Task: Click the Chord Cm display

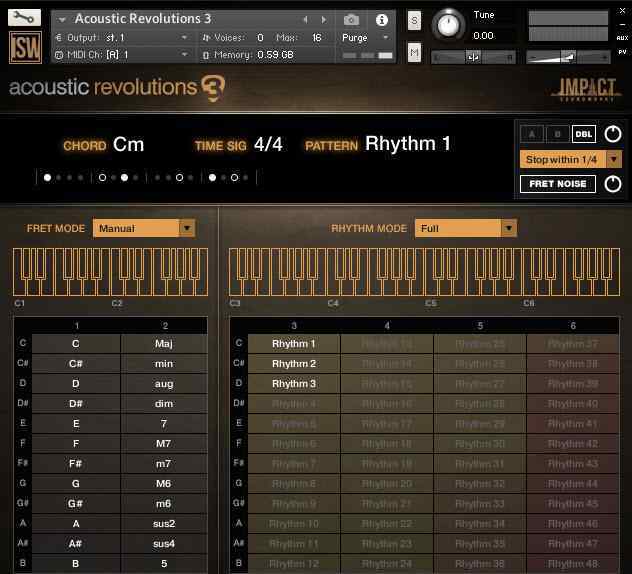Action: tap(129, 144)
